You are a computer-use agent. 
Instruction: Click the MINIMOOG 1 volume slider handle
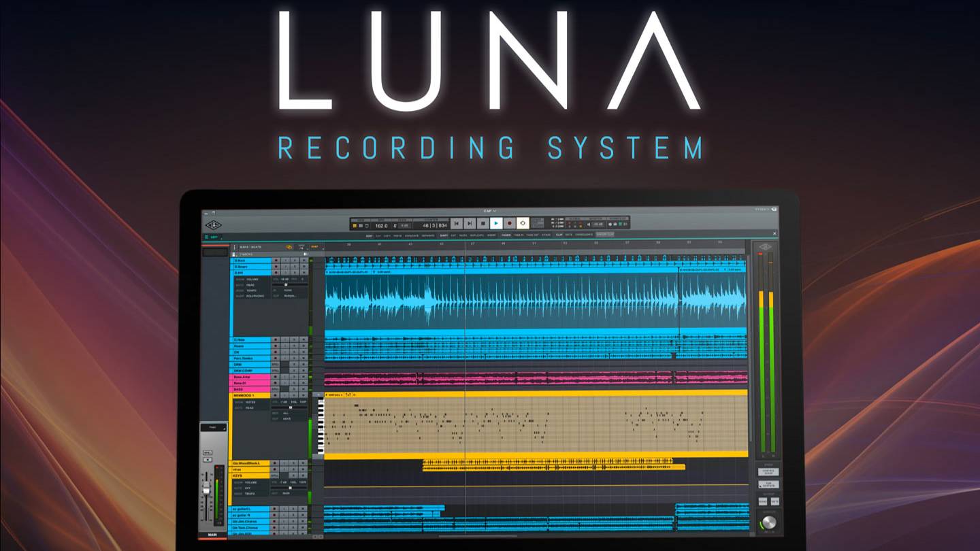(x=291, y=407)
